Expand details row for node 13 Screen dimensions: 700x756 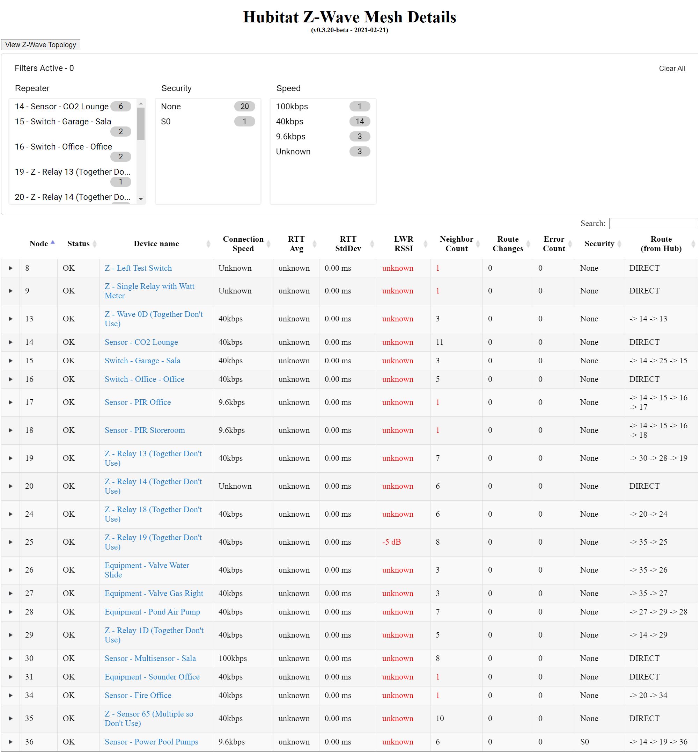click(x=10, y=319)
